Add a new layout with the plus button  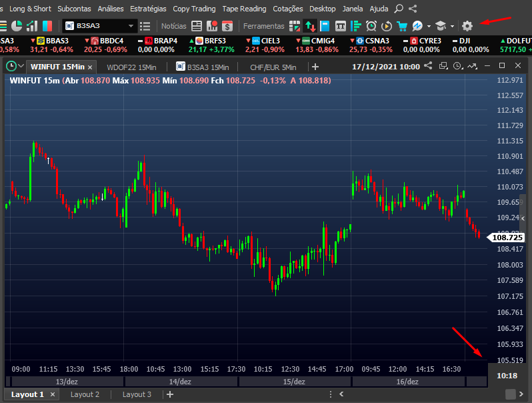coord(170,394)
